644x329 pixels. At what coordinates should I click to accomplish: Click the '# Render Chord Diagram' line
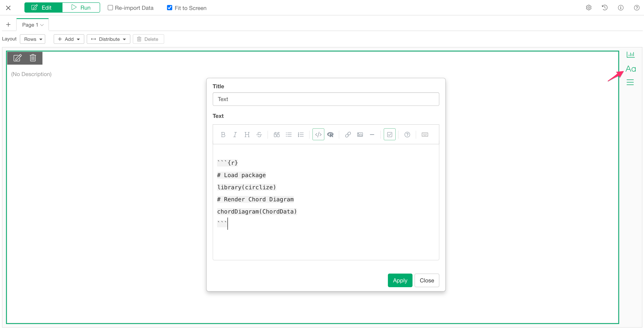pyautogui.click(x=255, y=199)
